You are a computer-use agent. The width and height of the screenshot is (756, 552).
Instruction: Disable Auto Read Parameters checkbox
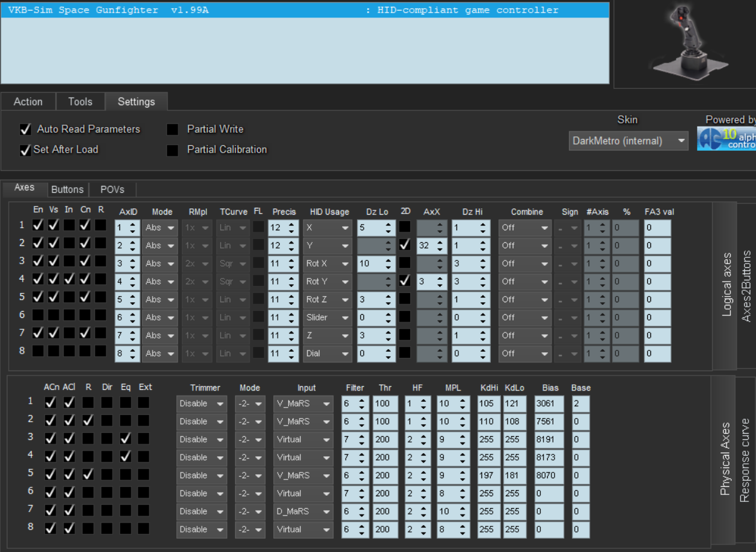[x=26, y=130]
